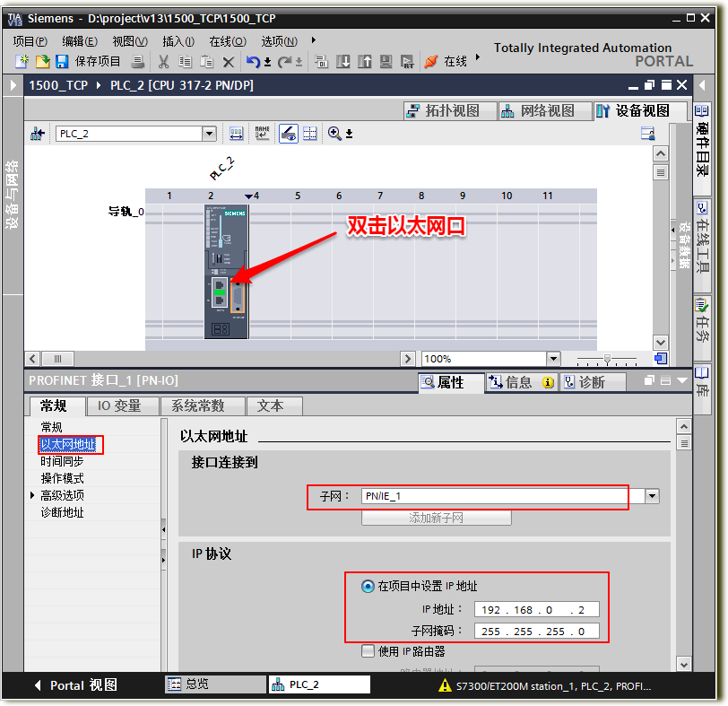
Task: Select 在项目中设置 IP 地址 radio button
Action: coord(368,586)
